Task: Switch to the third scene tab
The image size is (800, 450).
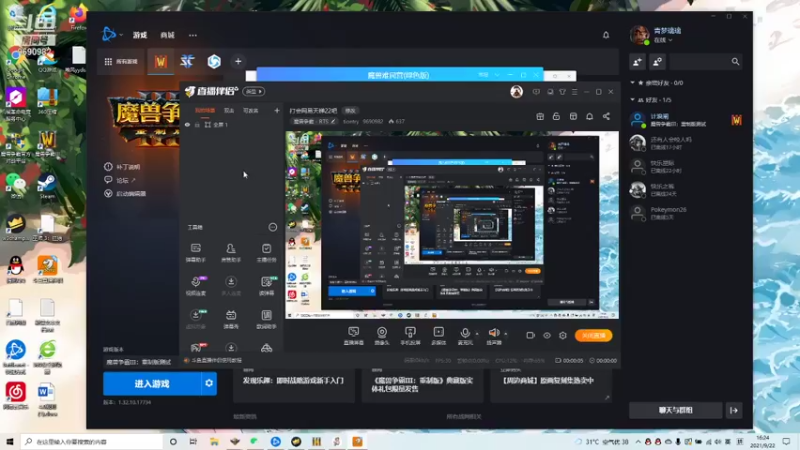Action: 251,110
